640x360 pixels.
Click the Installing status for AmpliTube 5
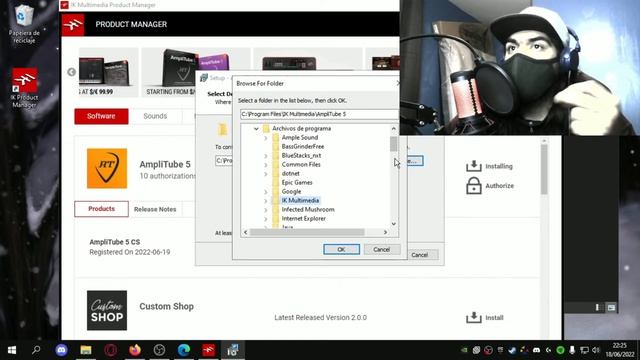489,166
